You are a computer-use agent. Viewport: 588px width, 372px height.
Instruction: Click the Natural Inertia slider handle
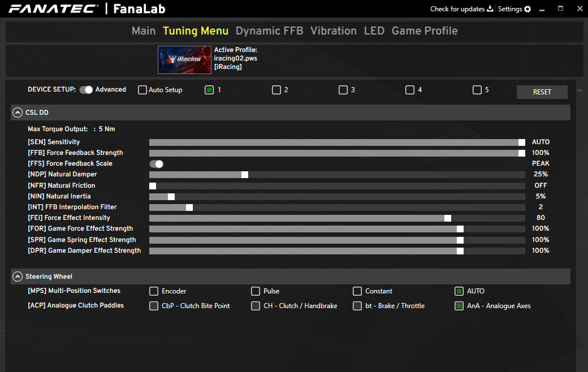[171, 197]
